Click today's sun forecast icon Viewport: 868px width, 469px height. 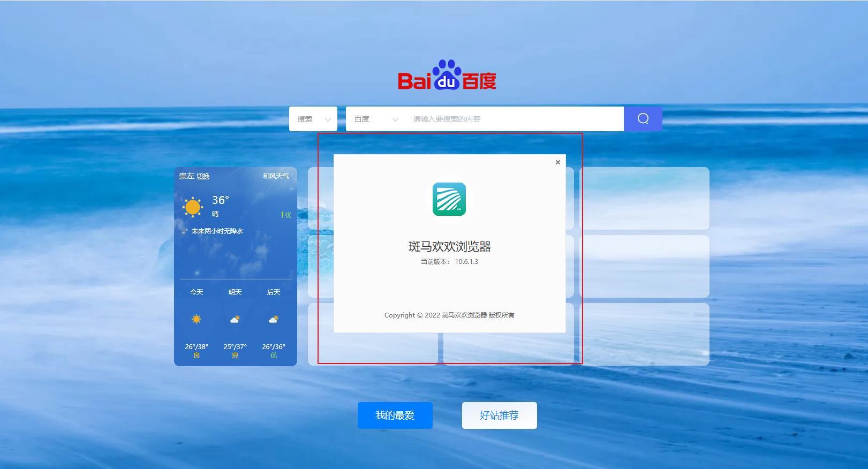tap(197, 319)
